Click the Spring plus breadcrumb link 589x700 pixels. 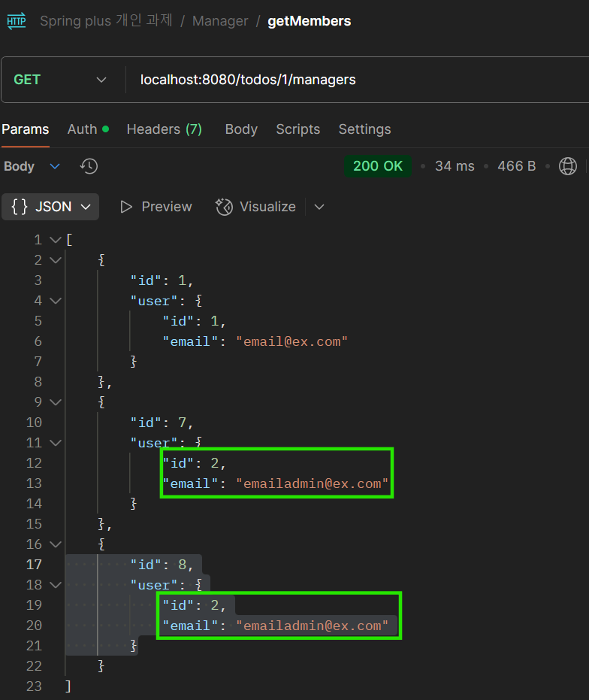click(106, 21)
